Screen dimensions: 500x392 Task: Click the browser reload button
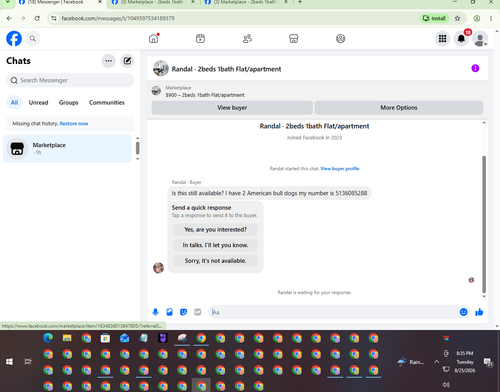tap(37, 18)
